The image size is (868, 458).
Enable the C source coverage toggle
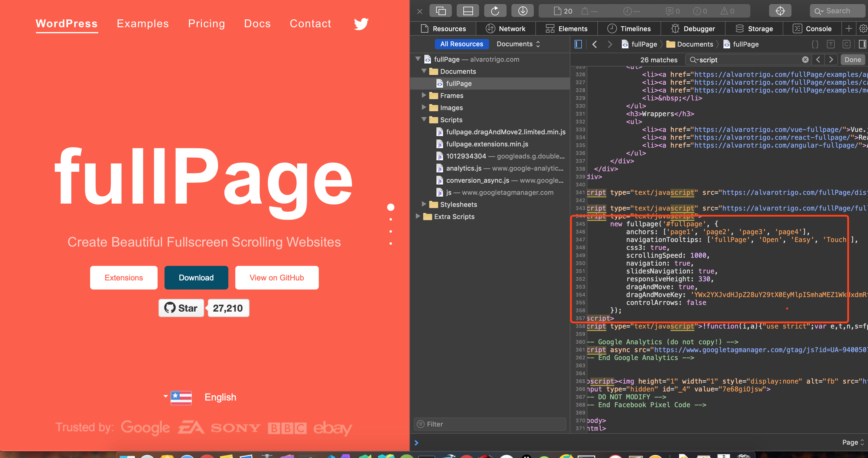(x=847, y=44)
